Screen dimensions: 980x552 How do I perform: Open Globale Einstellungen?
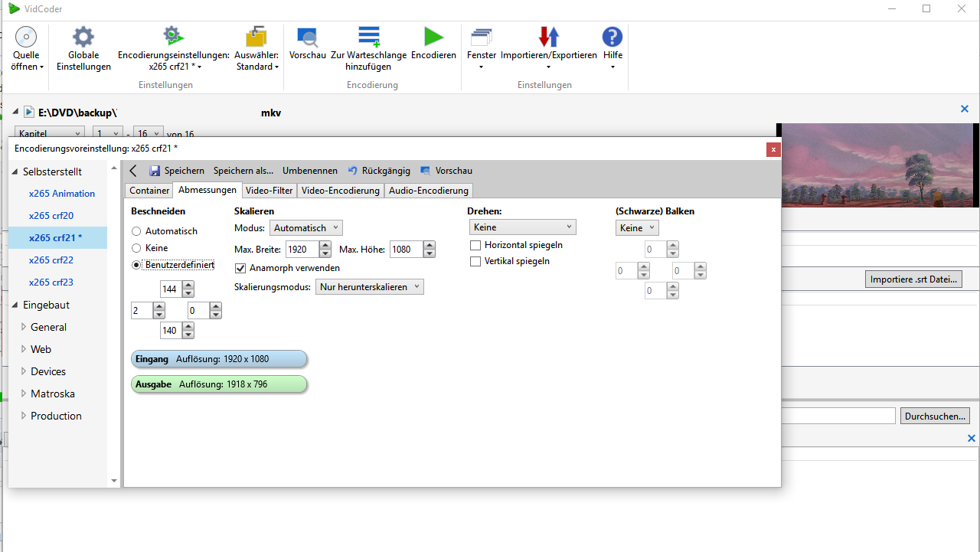pyautogui.click(x=83, y=47)
